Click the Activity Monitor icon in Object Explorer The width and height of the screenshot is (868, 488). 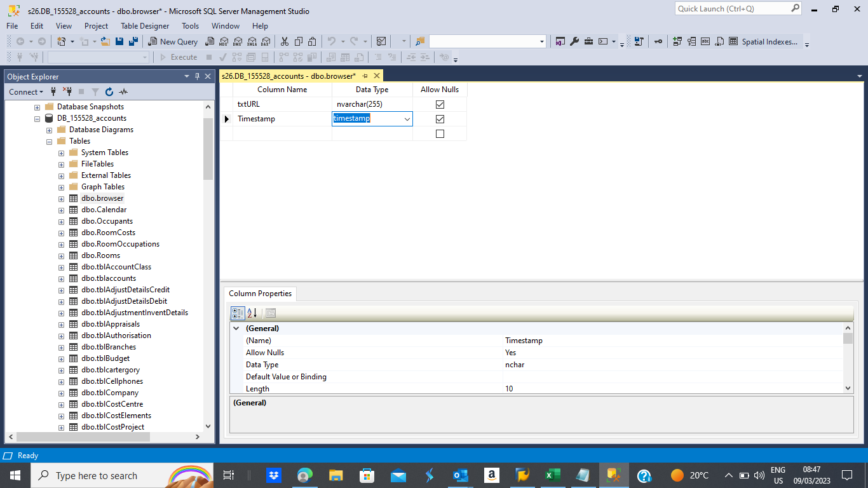click(123, 92)
